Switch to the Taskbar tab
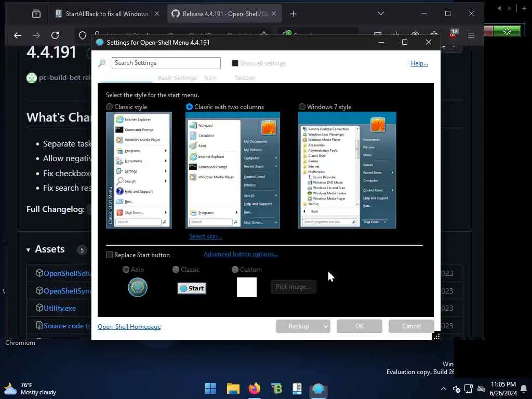The image size is (532, 399). (245, 78)
